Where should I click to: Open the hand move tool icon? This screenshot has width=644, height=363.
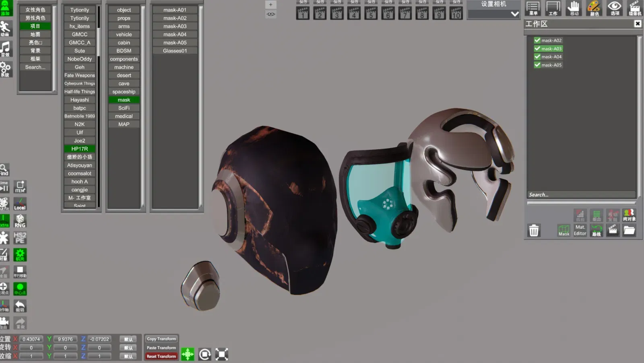coord(574,8)
